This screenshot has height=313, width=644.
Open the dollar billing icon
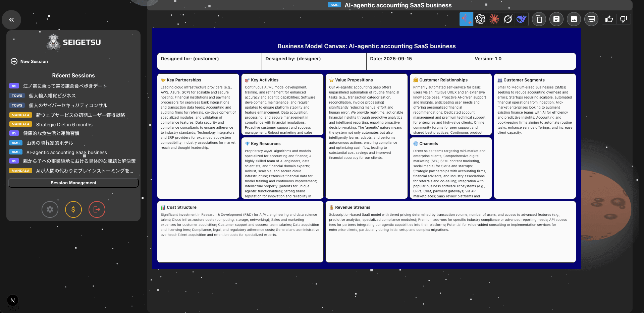click(73, 209)
